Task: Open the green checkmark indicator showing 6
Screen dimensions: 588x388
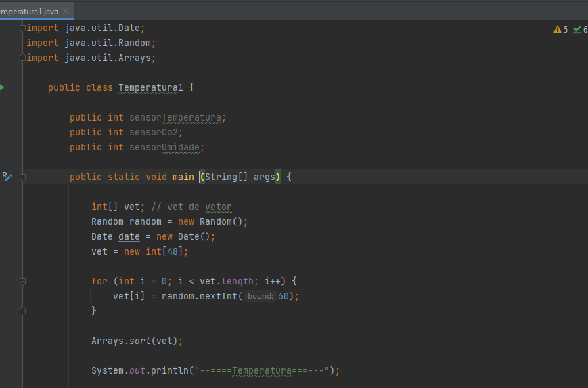Action: pos(580,30)
